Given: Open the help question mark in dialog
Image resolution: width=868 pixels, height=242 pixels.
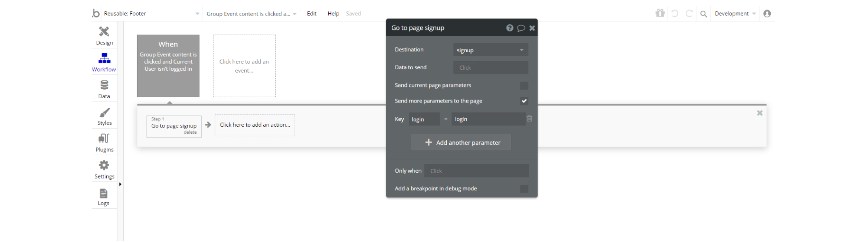Looking at the screenshot, I should point(509,28).
